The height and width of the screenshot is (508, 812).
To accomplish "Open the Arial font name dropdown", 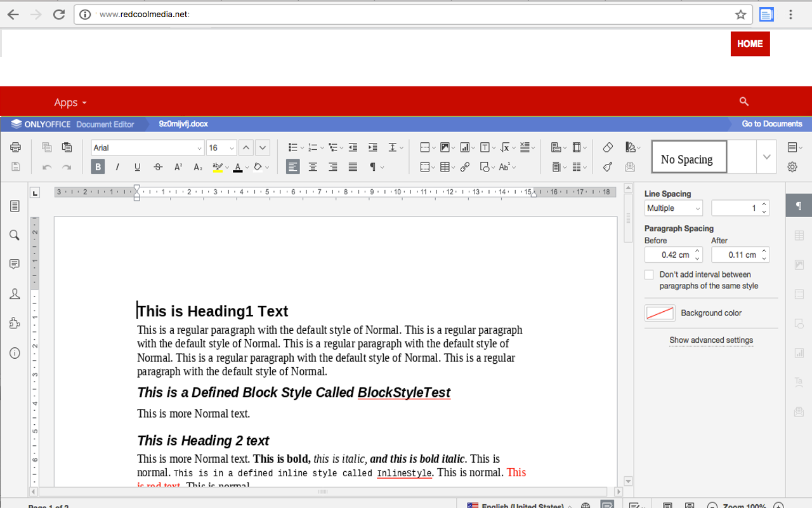I will pos(147,148).
